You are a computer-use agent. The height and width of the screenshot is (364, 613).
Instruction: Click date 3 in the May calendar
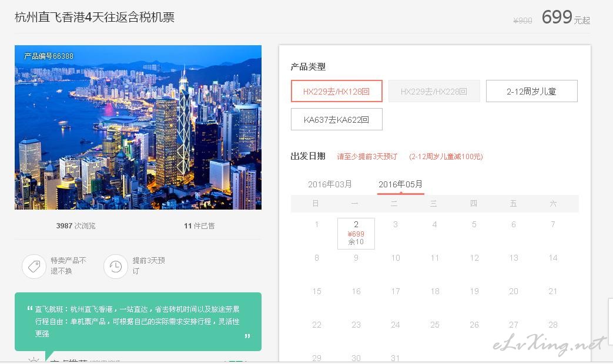(x=396, y=224)
